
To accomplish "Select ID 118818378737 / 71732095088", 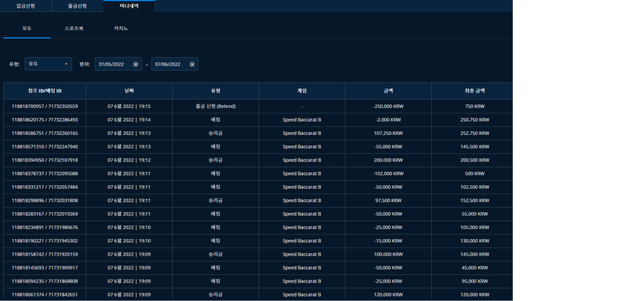I will pos(45,174).
